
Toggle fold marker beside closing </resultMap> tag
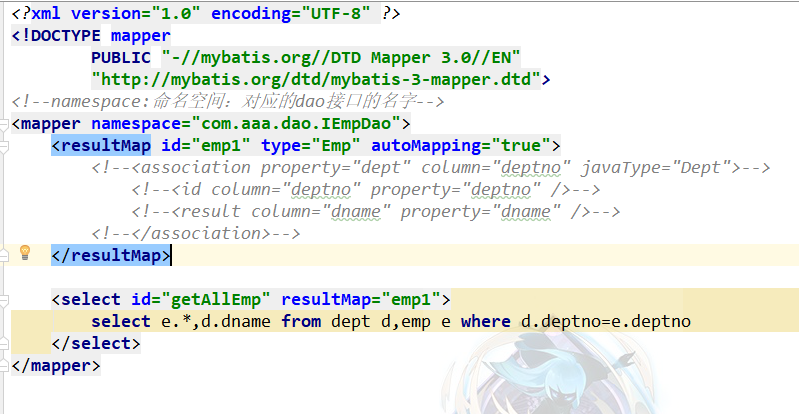[4, 255]
